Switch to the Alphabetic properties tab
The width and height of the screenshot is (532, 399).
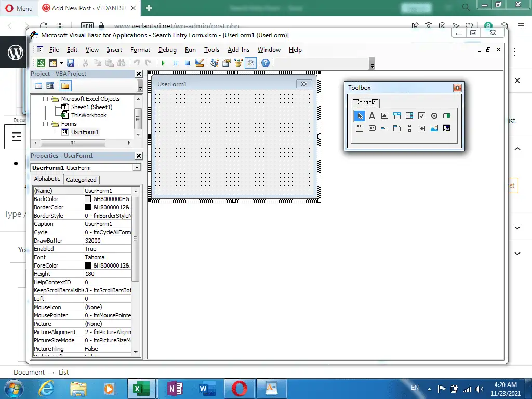coord(47,179)
